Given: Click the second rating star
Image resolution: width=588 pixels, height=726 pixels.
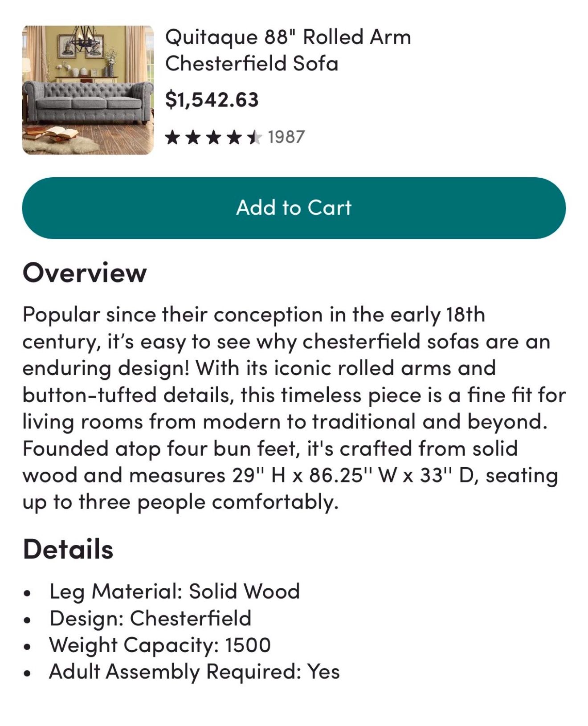Looking at the screenshot, I should [193, 137].
